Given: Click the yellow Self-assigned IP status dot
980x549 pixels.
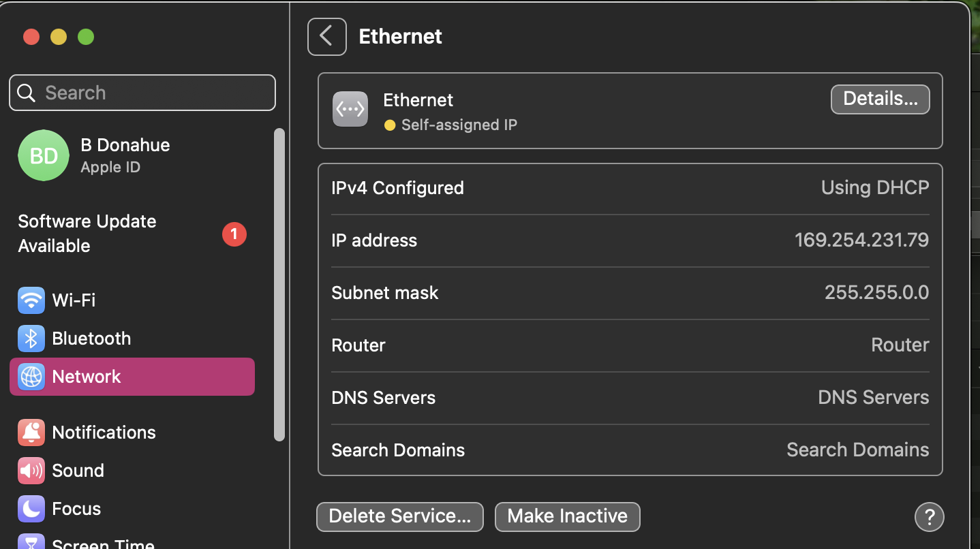Looking at the screenshot, I should coord(390,125).
